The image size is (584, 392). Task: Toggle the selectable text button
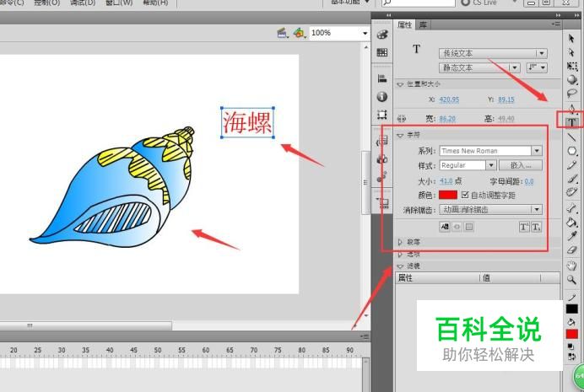tap(445, 227)
